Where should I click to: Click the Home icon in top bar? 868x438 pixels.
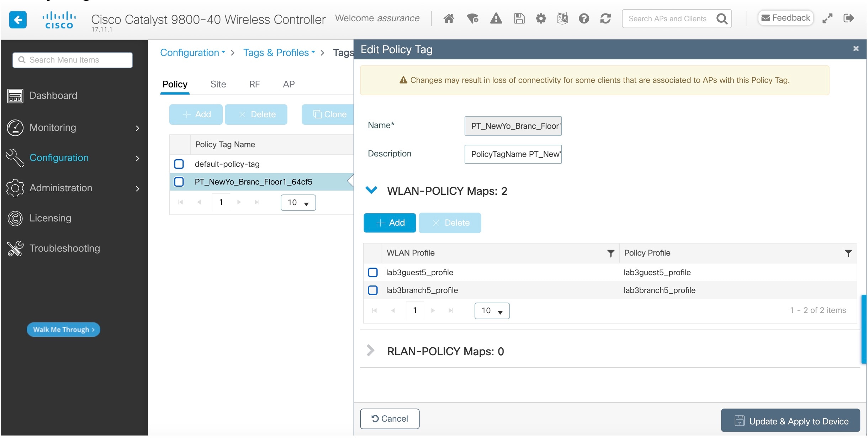[449, 18]
